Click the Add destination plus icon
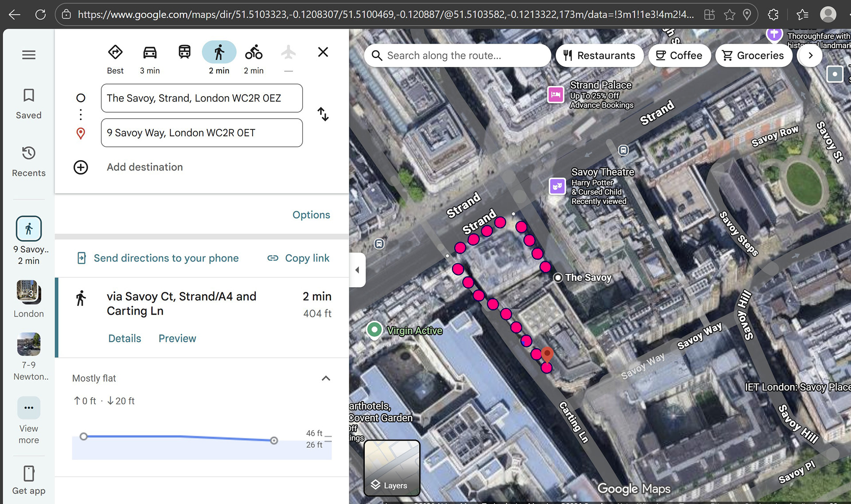The height and width of the screenshot is (504, 851). 81,168
